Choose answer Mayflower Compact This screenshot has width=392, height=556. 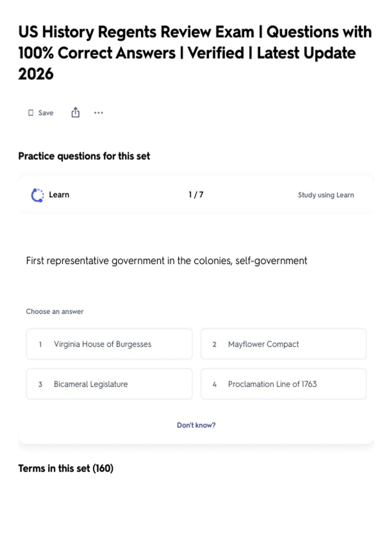pos(284,344)
